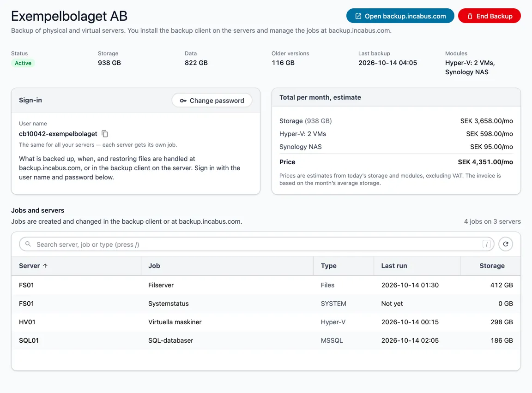This screenshot has width=532, height=393.
Task: Refresh the jobs and servers list
Action: 506,244
